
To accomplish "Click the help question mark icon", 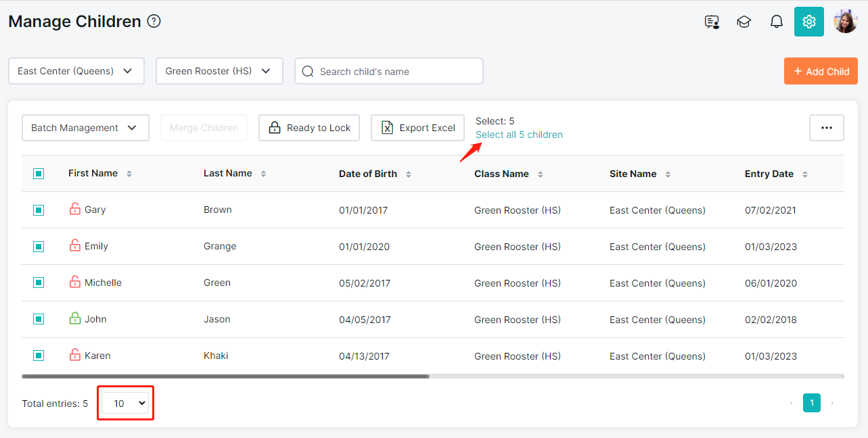I will tap(154, 22).
